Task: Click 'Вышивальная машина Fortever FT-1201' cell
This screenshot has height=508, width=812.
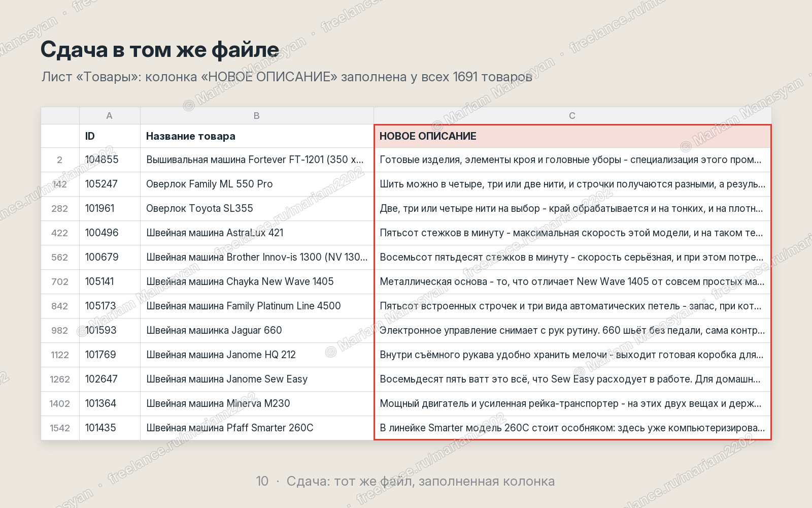Action: coord(257,160)
